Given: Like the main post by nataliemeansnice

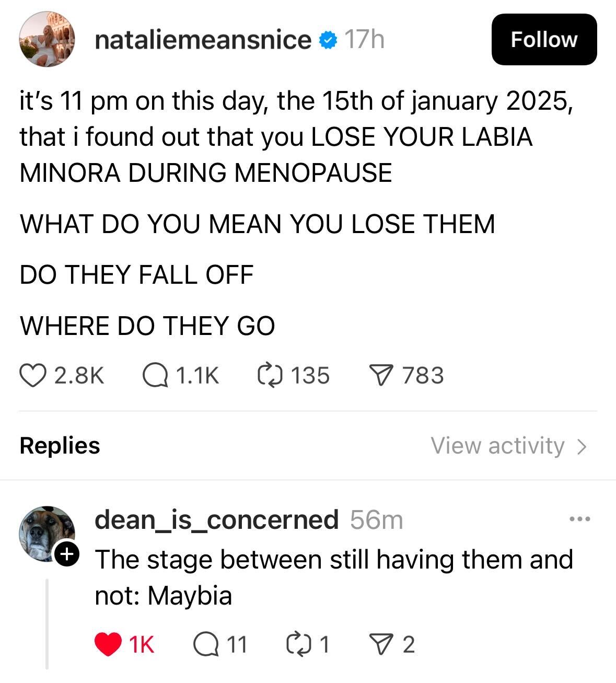Looking at the screenshot, I should coord(32,376).
